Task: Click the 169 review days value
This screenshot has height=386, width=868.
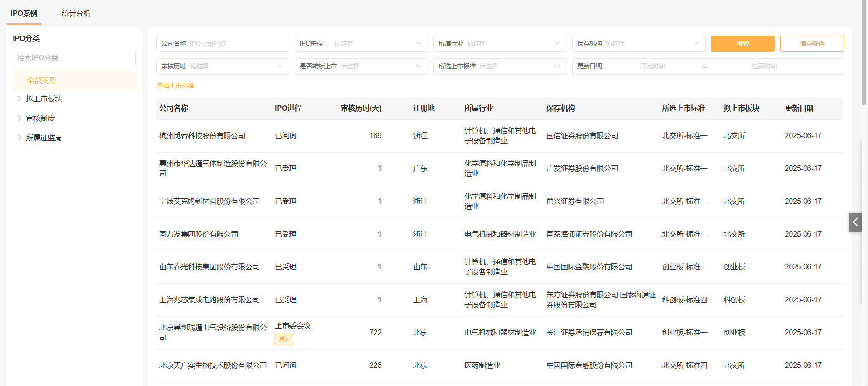Action: (x=376, y=136)
